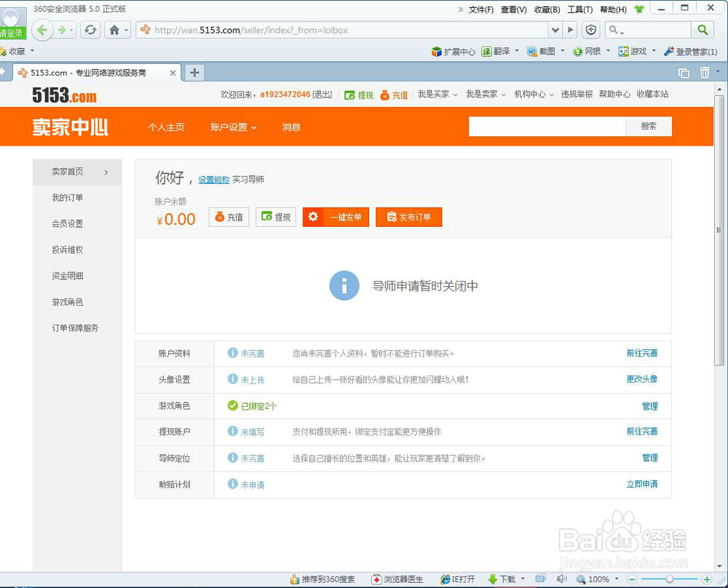
Task: Open 扩展中心 extension center
Action: tap(453, 52)
